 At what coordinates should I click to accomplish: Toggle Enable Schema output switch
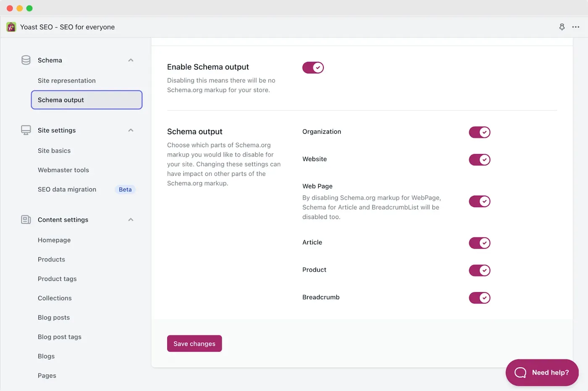pos(313,68)
